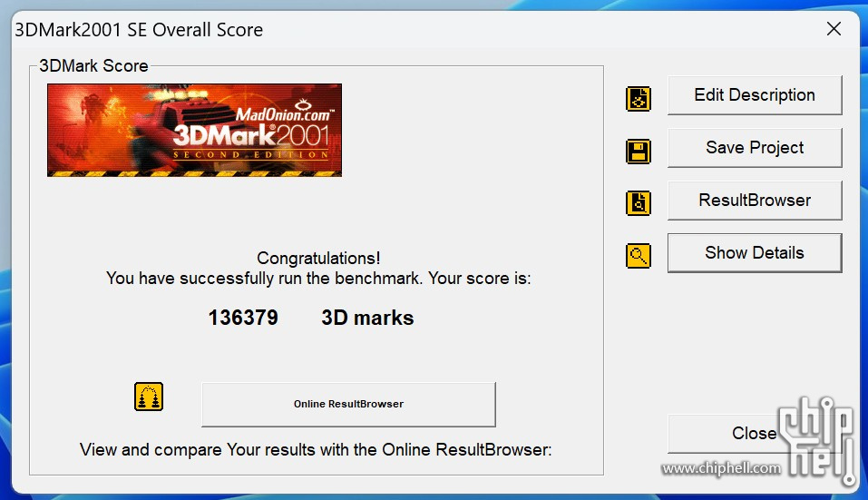Click "View and compare Your results" text
The image size is (868, 500).
316,449
